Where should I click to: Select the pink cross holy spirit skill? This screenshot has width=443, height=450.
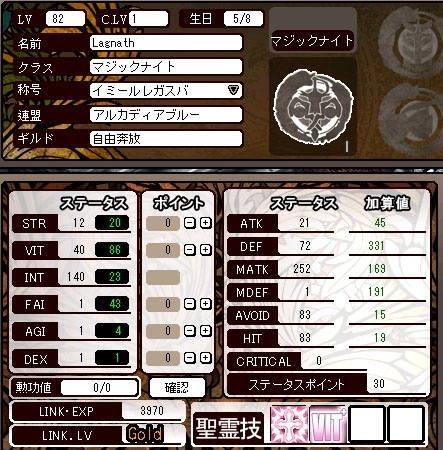[x=289, y=425]
